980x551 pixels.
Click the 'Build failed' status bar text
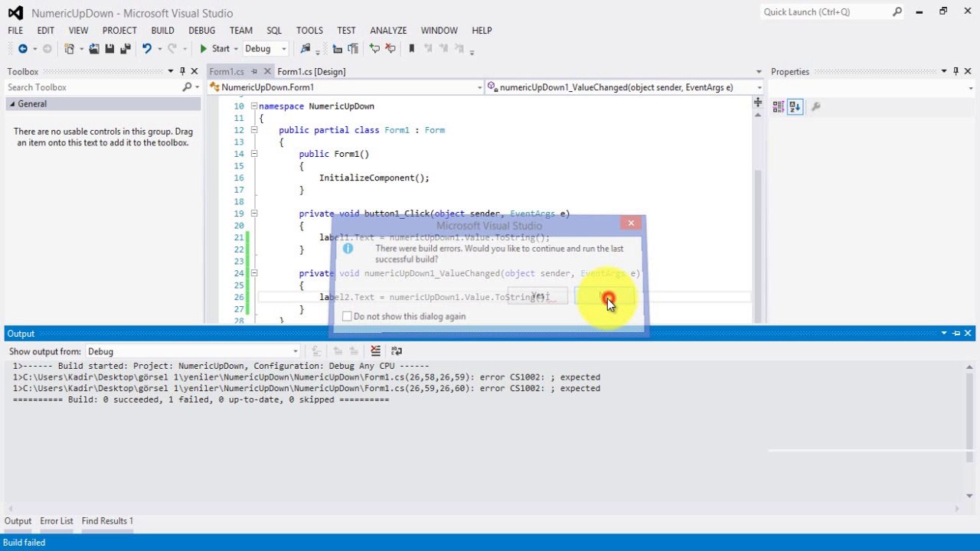(24, 543)
